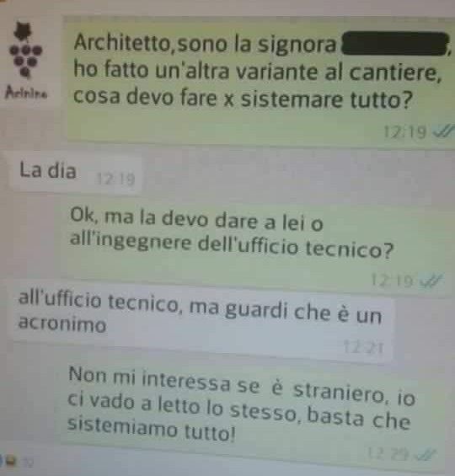
Task: Click the 12:19 timestamp next to 'La dia'
Action: [x=115, y=179]
